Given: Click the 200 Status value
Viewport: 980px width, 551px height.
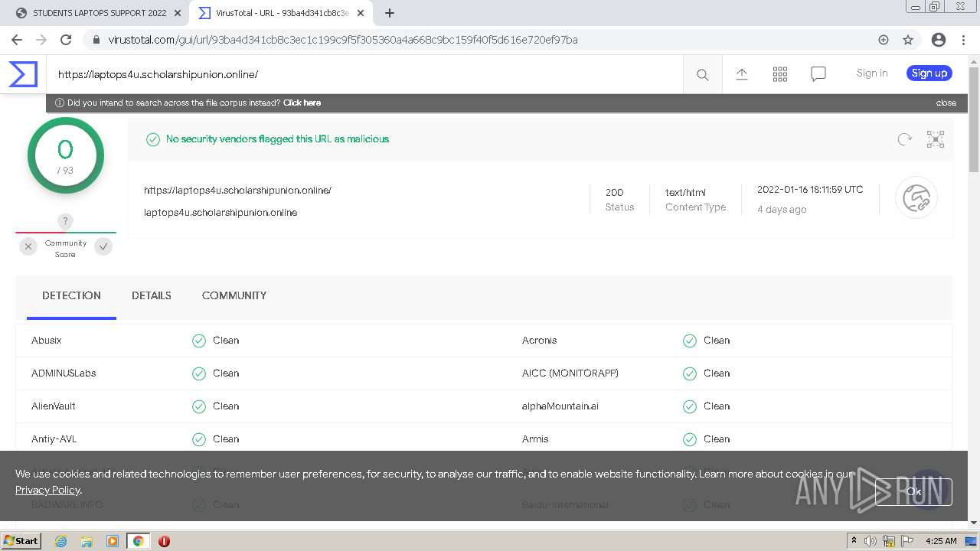Looking at the screenshot, I should click(x=615, y=193).
